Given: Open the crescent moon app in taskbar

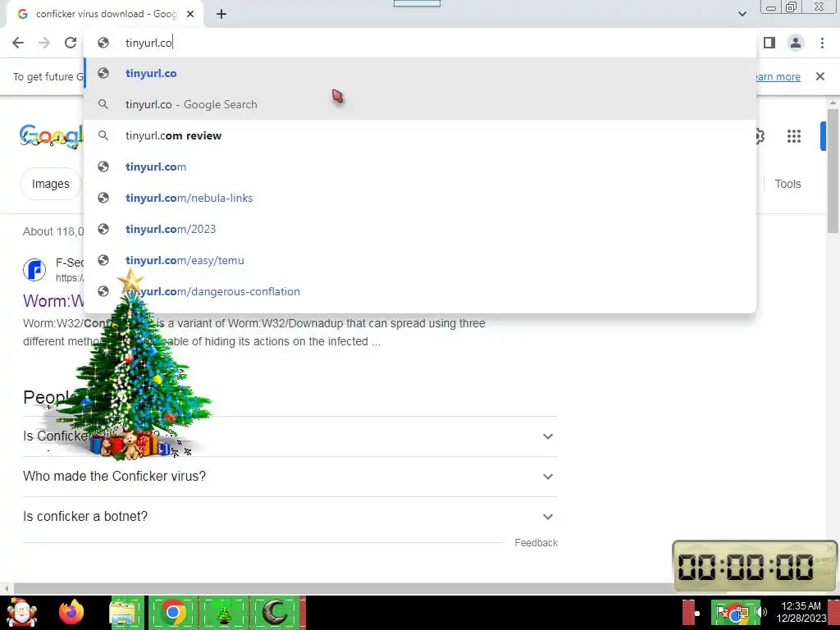Looking at the screenshot, I should 276,612.
